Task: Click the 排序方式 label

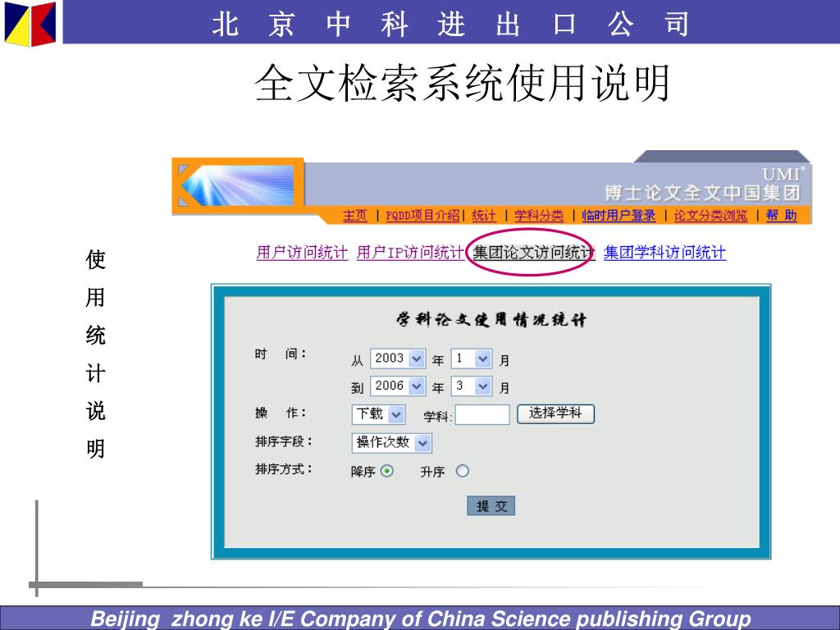Action: coord(284,469)
